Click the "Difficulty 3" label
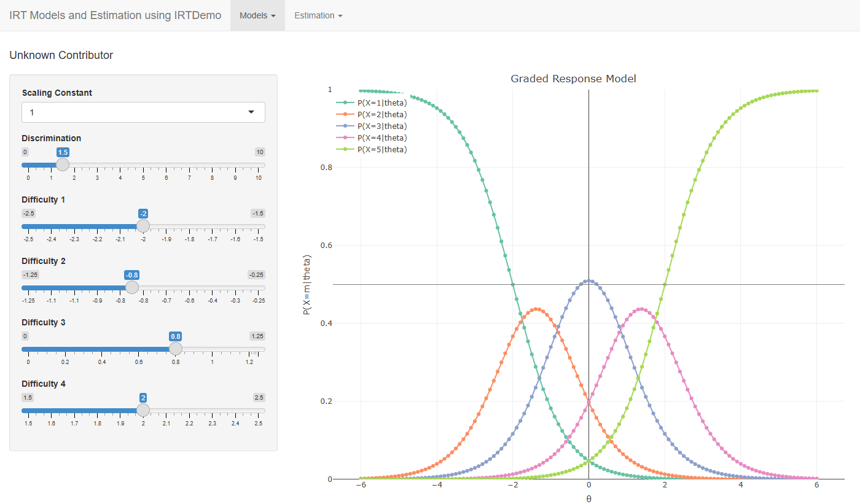This screenshot has width=860, height=504. pos(44,322)
